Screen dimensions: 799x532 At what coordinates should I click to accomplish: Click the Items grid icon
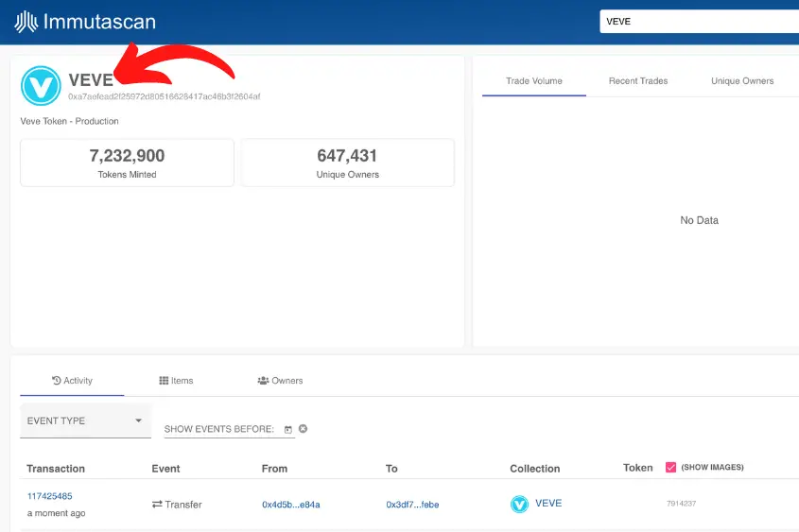tap(164, 380)
